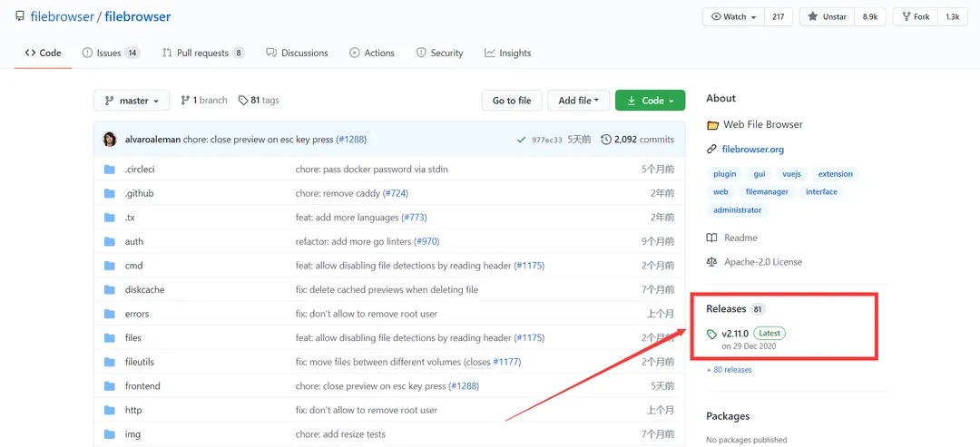Open the master branch selector
Screen dimensions: 980x447
(132, 101)
